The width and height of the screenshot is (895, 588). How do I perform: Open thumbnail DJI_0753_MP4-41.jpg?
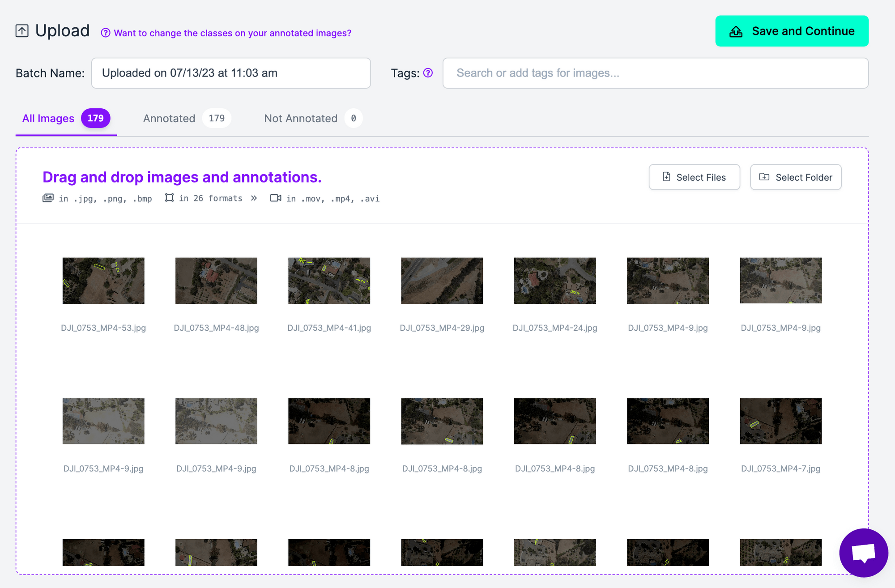[329, 281]
